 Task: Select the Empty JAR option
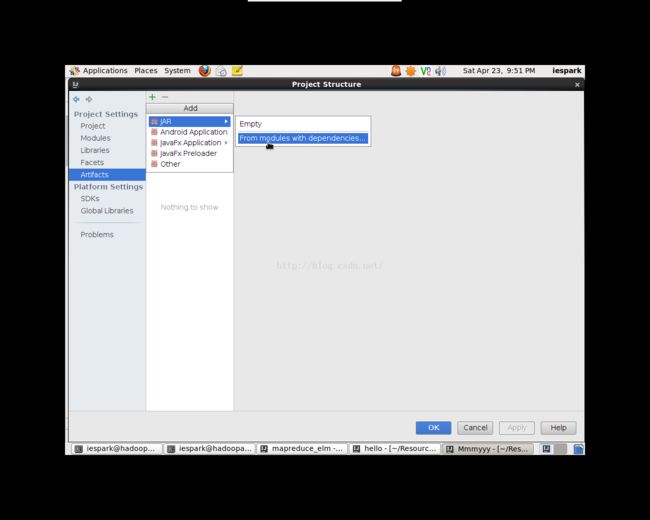click(303, 124)
